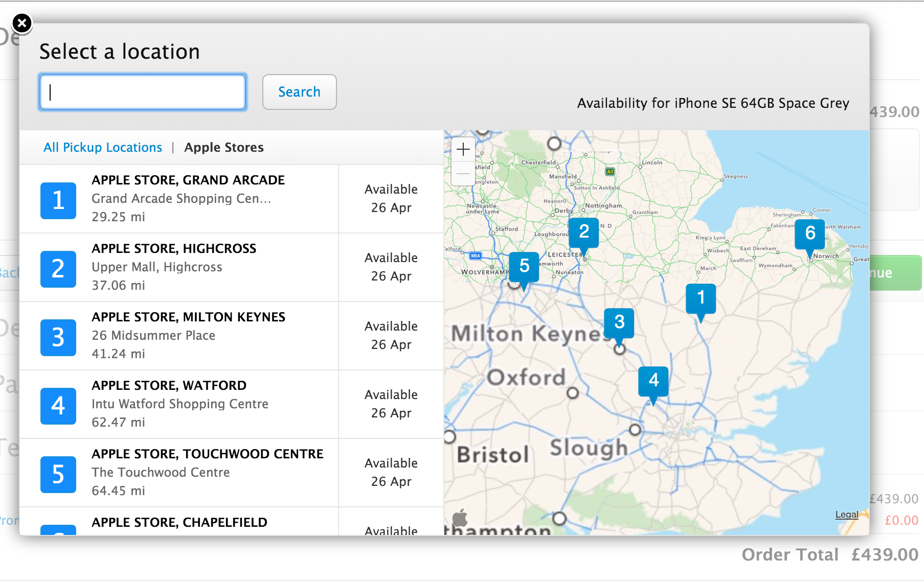Click the number 2 store badge in list
924x583 pixels.
pyautogui.click(x=58, y=269)
